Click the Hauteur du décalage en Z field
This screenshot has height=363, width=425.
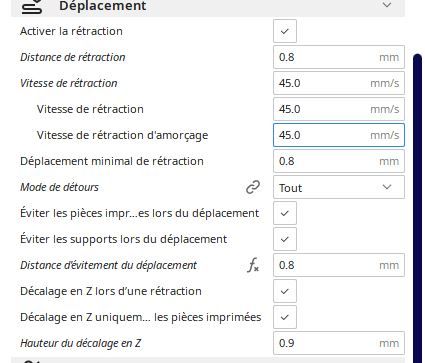339,343
